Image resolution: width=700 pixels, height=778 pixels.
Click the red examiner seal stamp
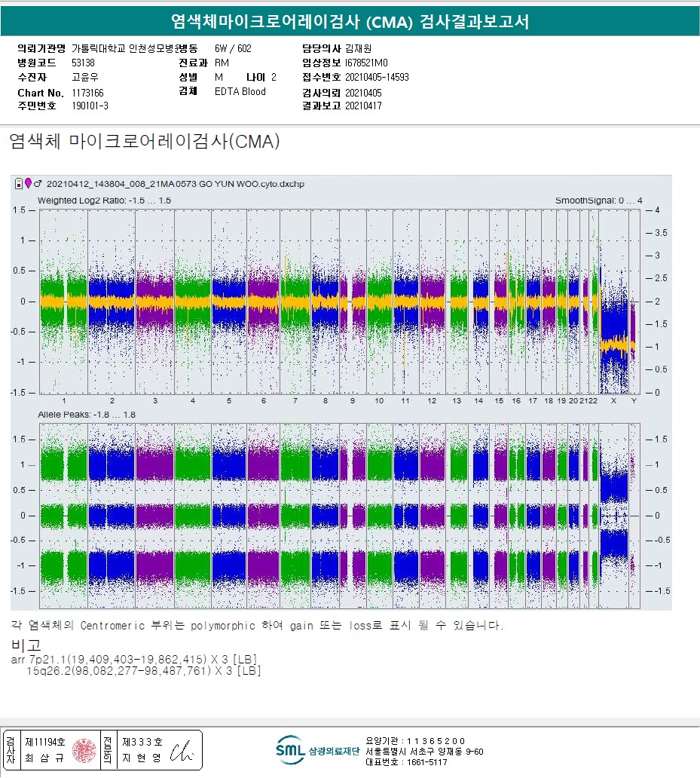(x=84, y=751)
